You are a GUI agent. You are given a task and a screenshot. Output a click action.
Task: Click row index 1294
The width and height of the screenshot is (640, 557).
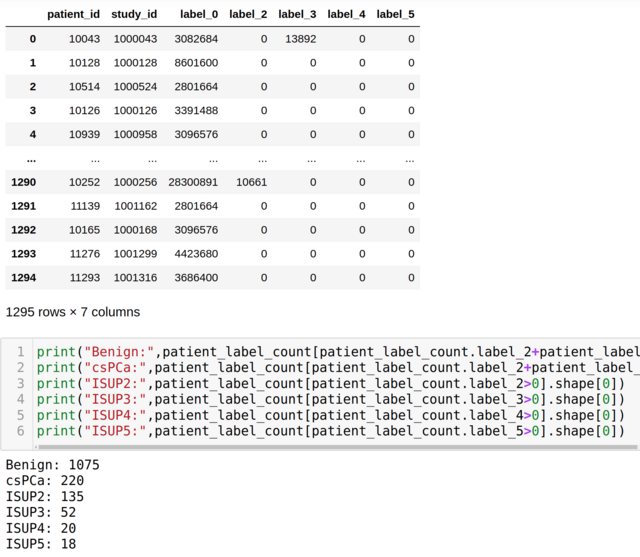pos(24,277)
